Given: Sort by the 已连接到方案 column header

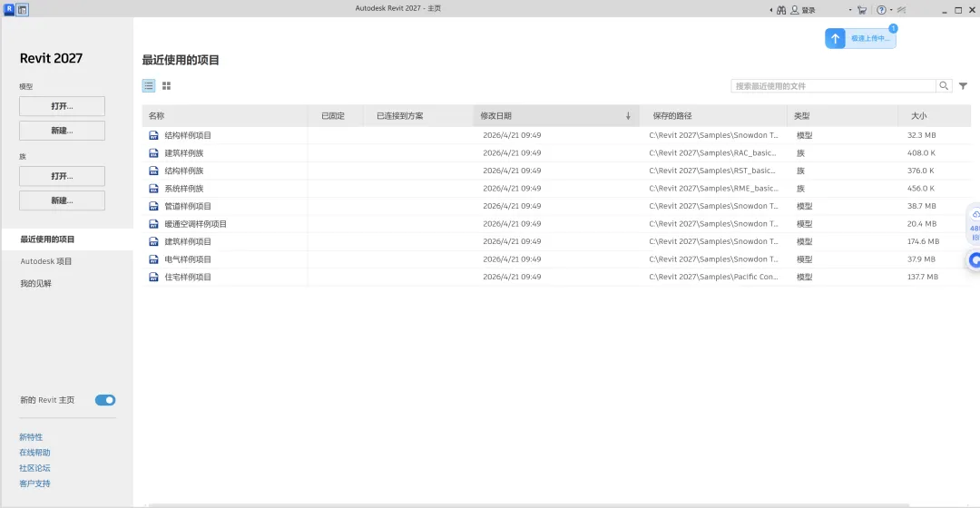Looking at the screenshot, I should click(417, 115).
